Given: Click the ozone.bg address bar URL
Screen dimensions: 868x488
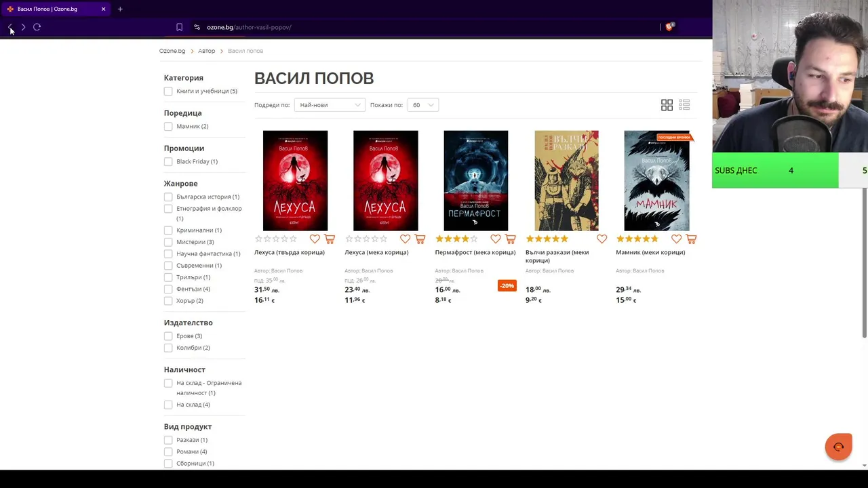Looking at the screenshot, I should 249,27.
